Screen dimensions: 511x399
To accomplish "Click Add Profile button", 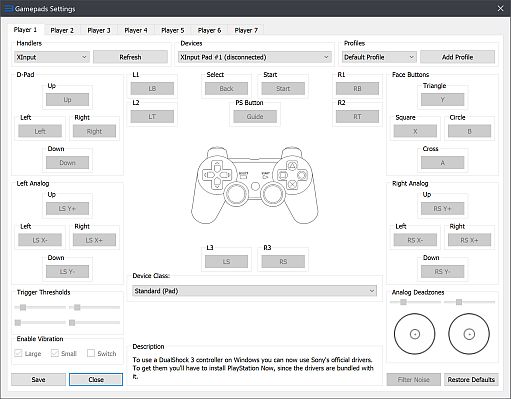I will click(x=457, y=57).
